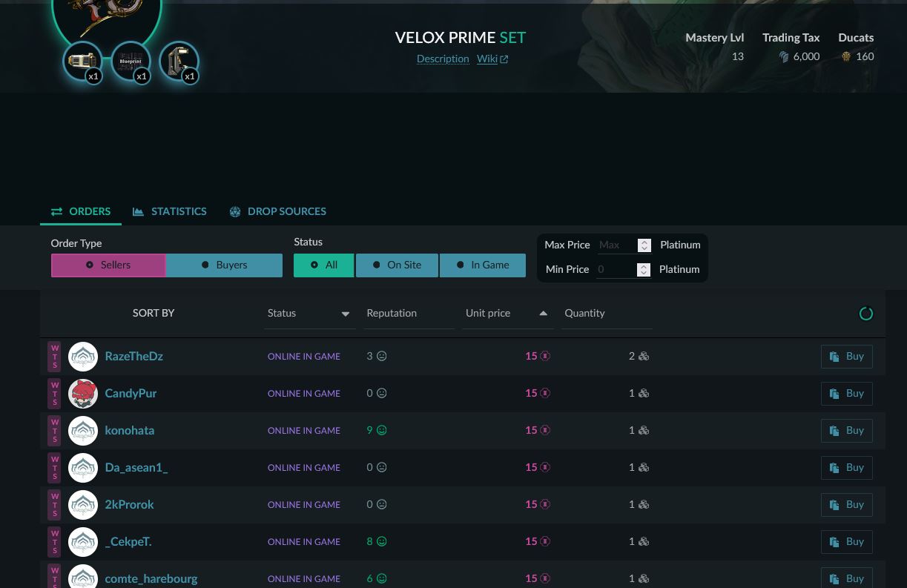Click the Min Price stepper arrows
Image resolution: width=907 pixels, height=588 pixels.
point(644,270)
